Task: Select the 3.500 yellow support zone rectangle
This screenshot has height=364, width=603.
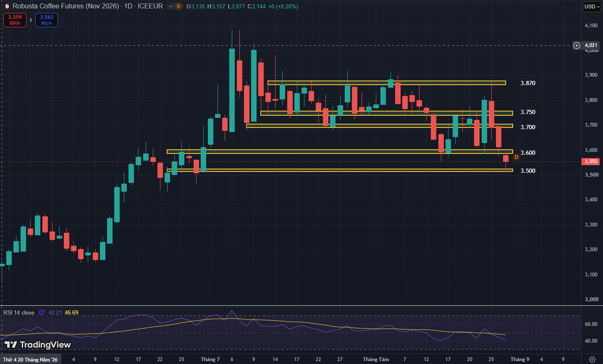Action: tap(340, 170)
